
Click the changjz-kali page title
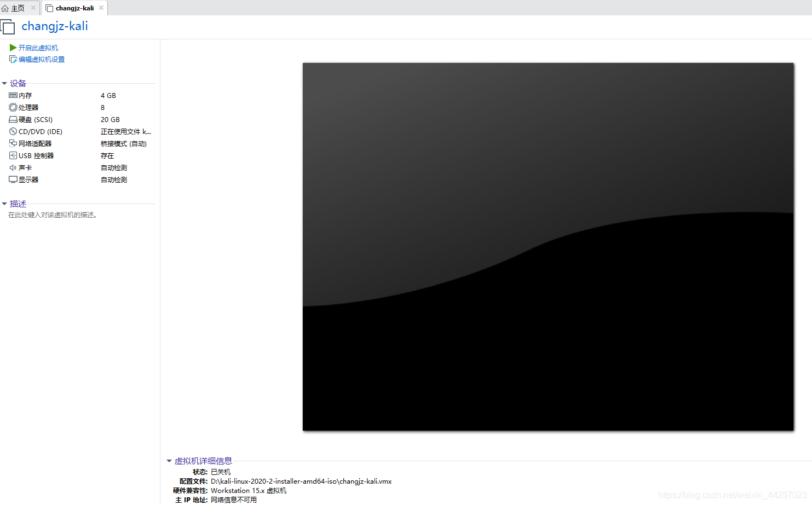[55, 26]
